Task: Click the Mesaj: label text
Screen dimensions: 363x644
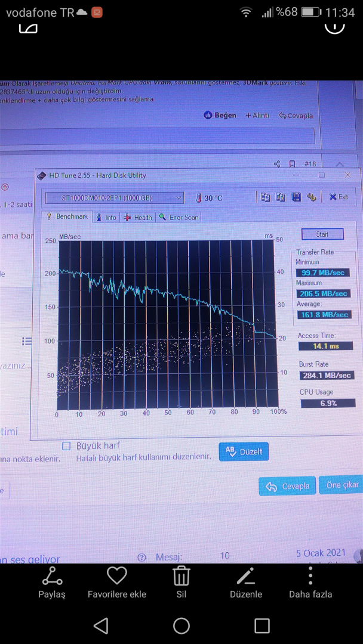Action: click(169, 558)
